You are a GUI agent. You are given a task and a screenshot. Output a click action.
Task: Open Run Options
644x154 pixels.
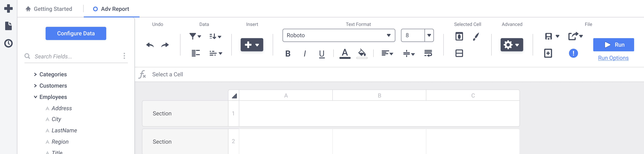click(x=613, y=58)
